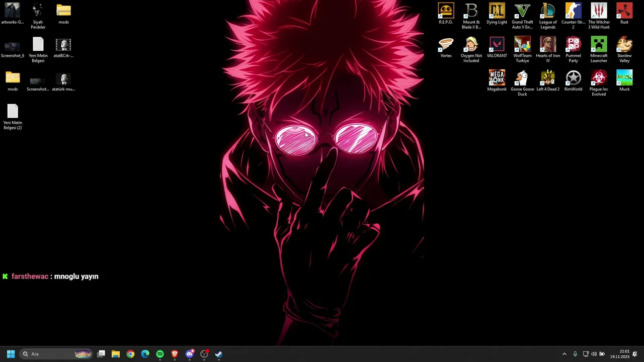Open the notification bell in taskbar
The width and height of the screenshot is (644, 362).
(x=635, y=354)
